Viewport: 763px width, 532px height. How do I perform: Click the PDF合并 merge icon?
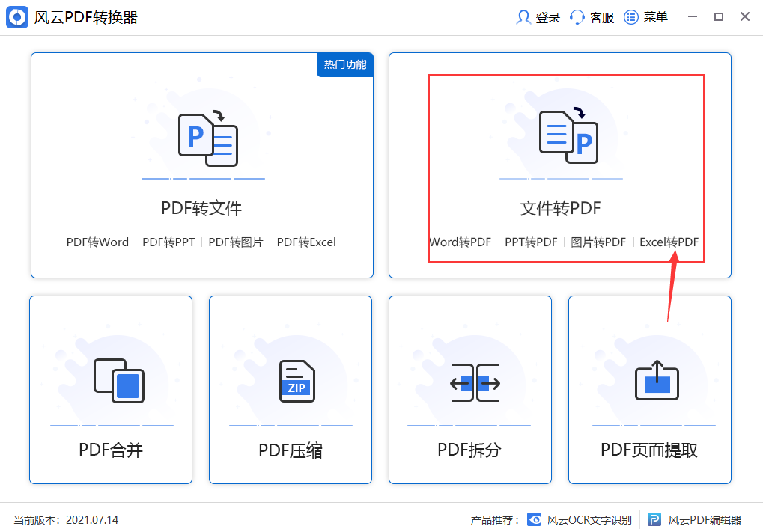pyautogui.click(x=119, y=381)
